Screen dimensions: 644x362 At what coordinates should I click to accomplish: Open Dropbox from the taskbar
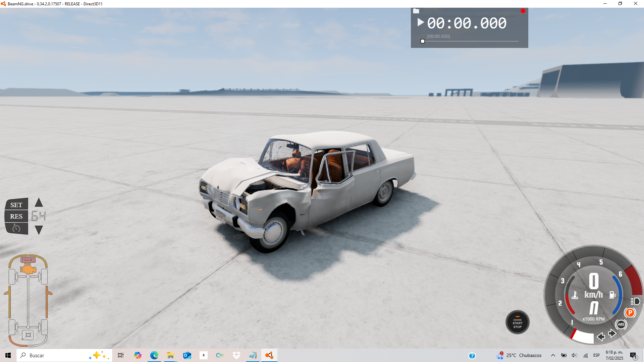236,355
